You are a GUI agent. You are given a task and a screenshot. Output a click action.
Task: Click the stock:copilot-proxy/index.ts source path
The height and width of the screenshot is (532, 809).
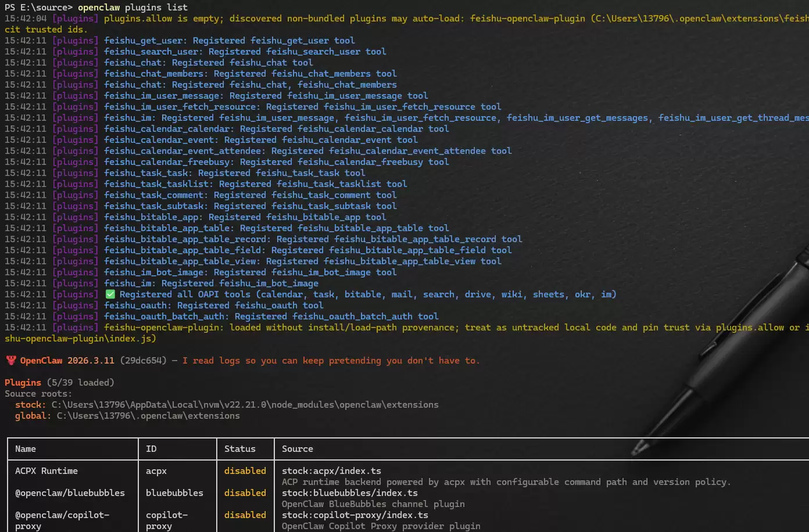click(x=355, y=515)
